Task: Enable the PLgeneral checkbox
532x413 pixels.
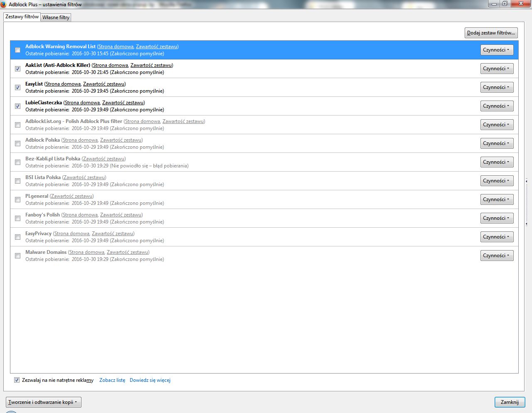Action: (17, 199)
